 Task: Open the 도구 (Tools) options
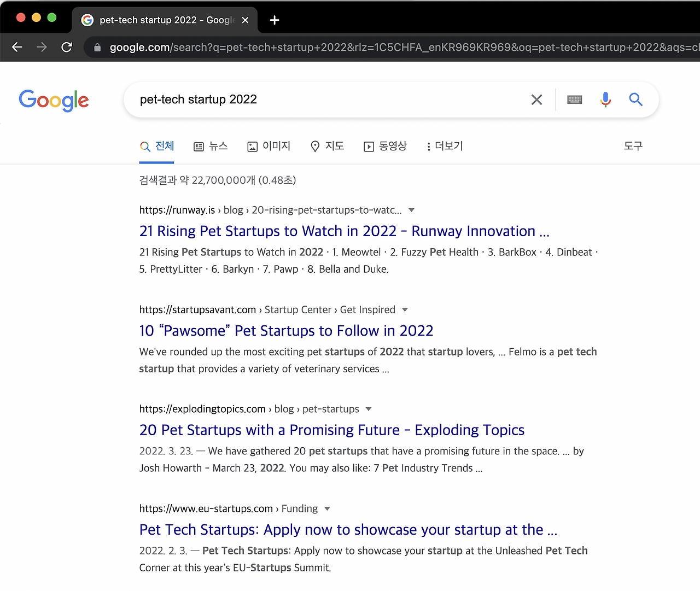pyautogui.click(x=633, y=146)
